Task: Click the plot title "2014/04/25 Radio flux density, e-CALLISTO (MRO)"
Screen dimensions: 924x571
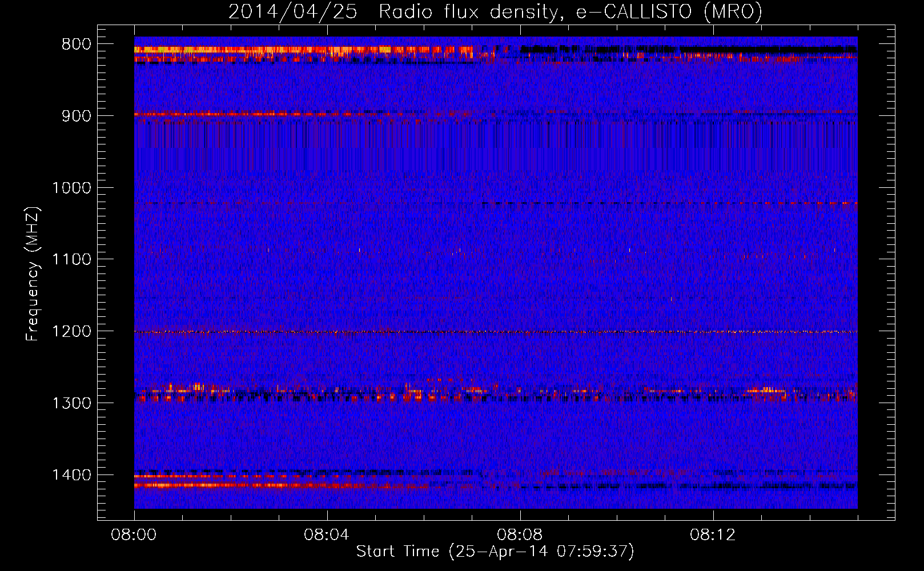Action: click(x=495, y=11)
